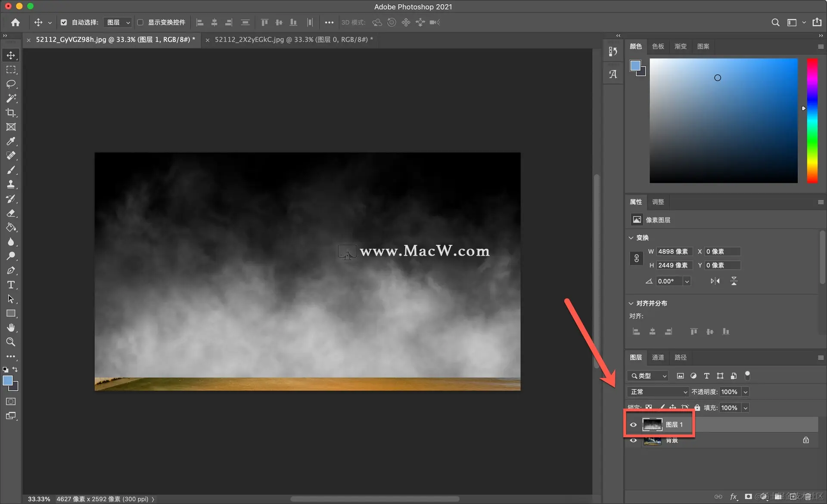Select the Hand tool
The height and width of the screenshot is (504, 827).
[x=11, y=328]
